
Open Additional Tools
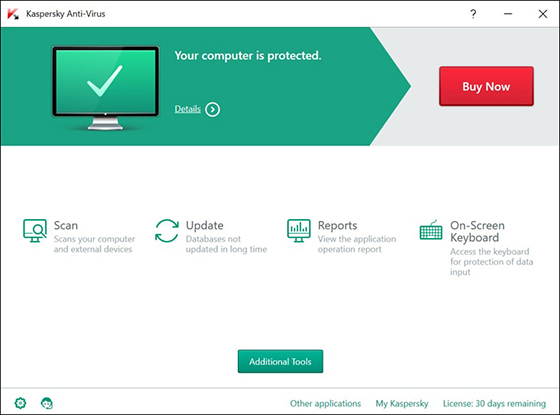click(x=280, y=361)
